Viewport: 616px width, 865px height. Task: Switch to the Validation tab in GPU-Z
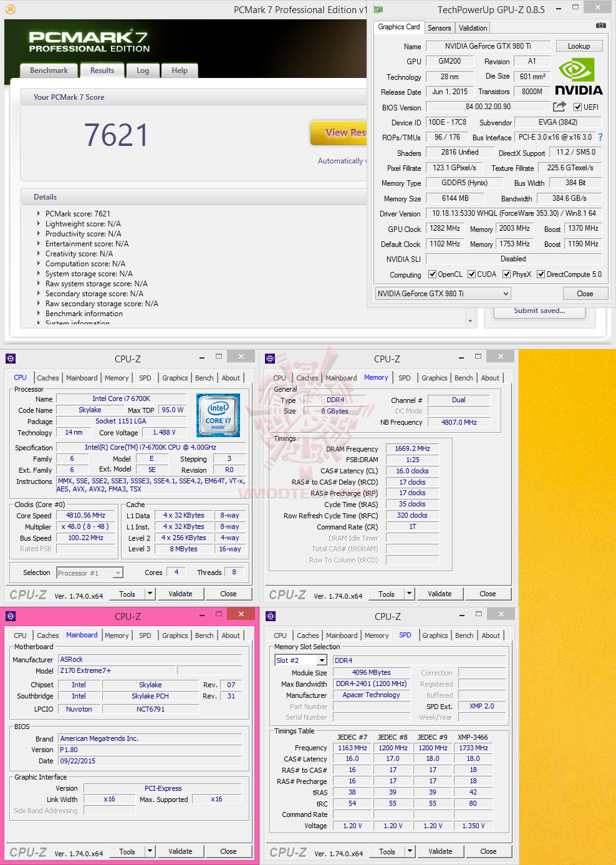pyautogui.click(x=473, y=28)
